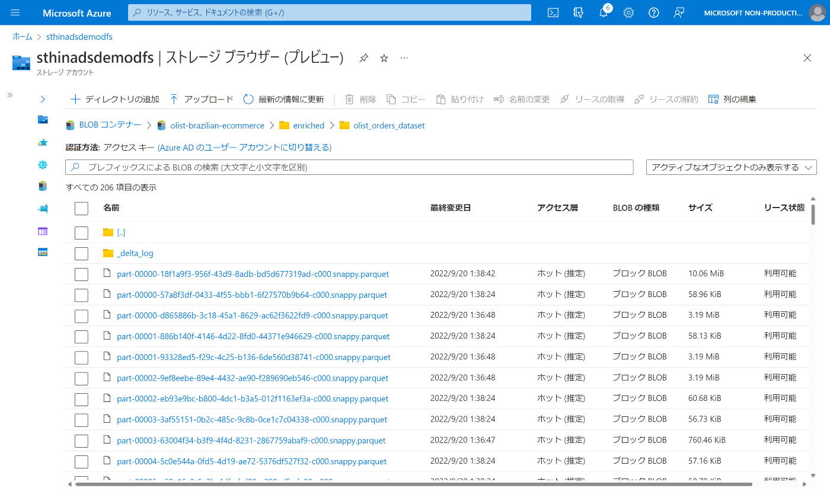Open notifications bell icon

(x=604, y=12)
